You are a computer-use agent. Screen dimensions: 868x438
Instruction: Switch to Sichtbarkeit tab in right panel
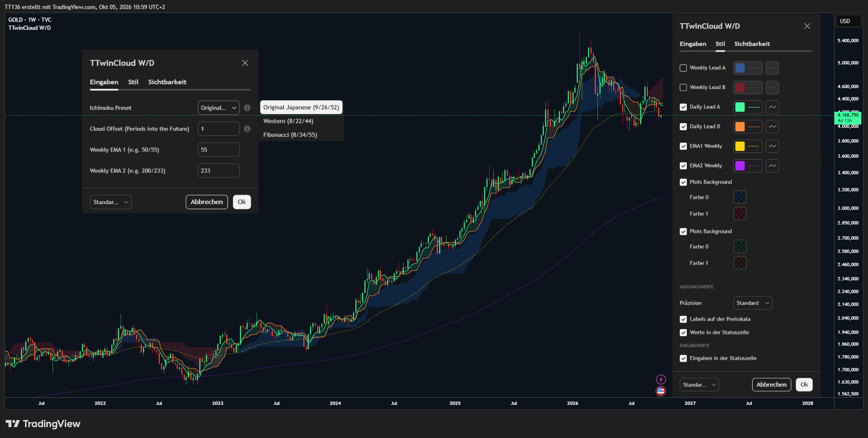click(x=752, y=44)
